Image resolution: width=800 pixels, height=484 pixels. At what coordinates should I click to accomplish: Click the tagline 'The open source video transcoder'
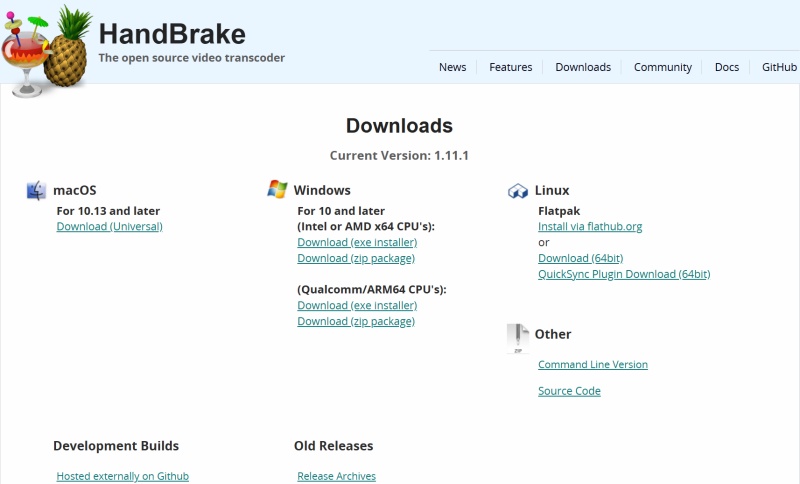pyautogui.click(x=192, y=58)
